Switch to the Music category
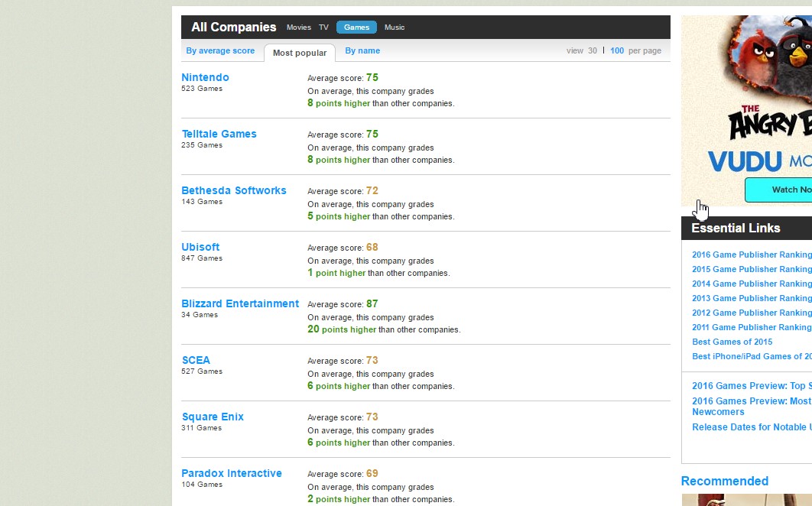This screenshot has width=812, height=506. pyautogui.click(x=395, y=28)
